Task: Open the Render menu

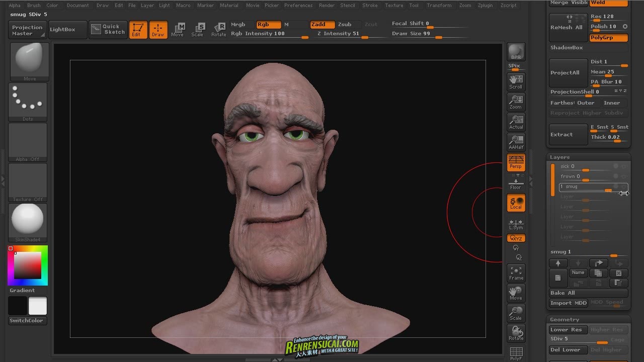Action: pyautogui.click(x=327, y=5)
